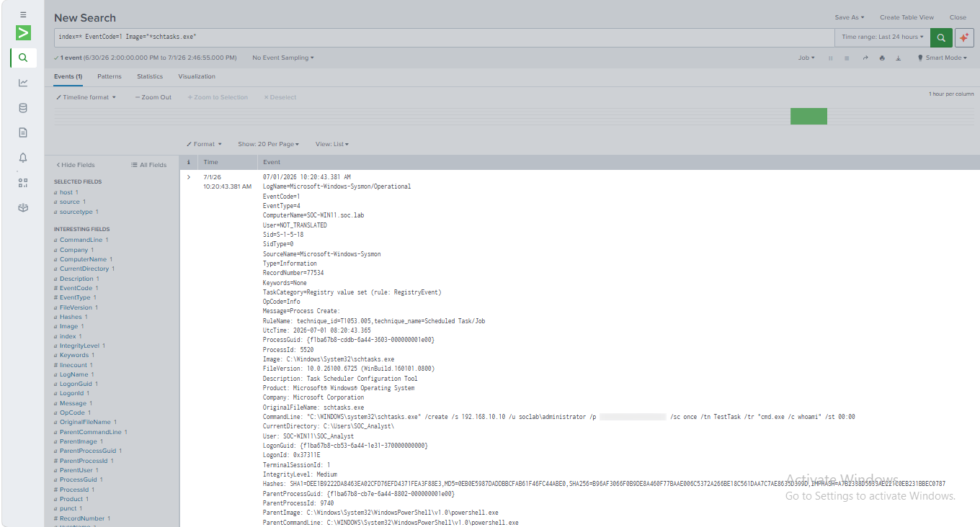
Task: Select the green timeline bar
Action: [x=808, y=116]
